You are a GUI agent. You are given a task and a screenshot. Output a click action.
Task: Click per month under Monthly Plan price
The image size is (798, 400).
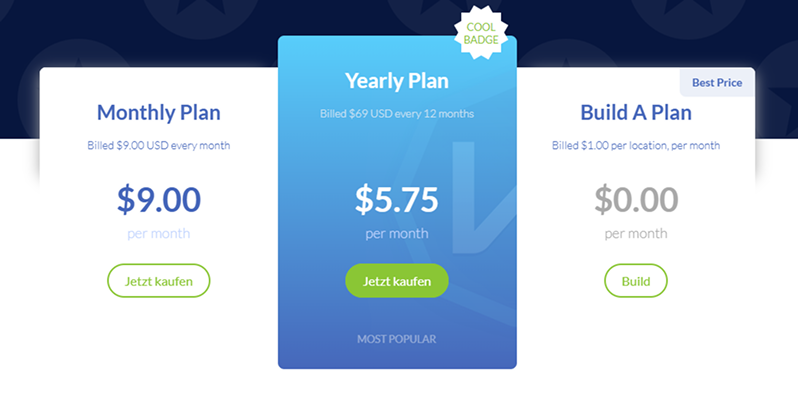click(159, 234)
